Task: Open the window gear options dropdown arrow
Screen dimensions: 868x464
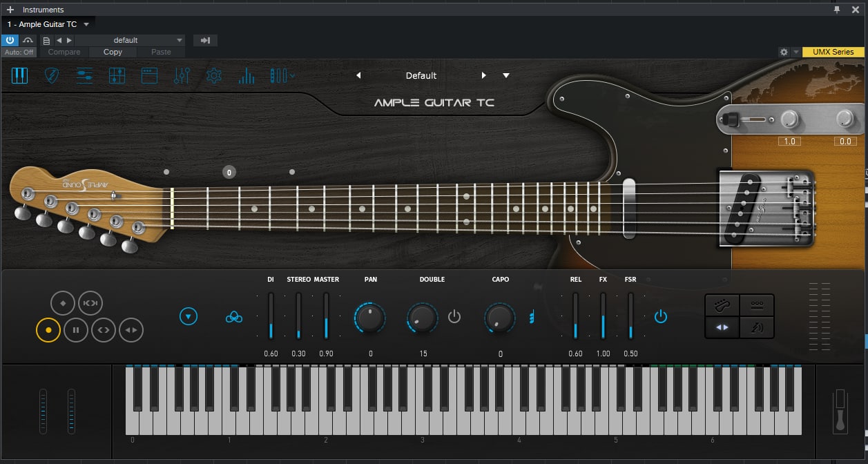Action: click(795, 52)
